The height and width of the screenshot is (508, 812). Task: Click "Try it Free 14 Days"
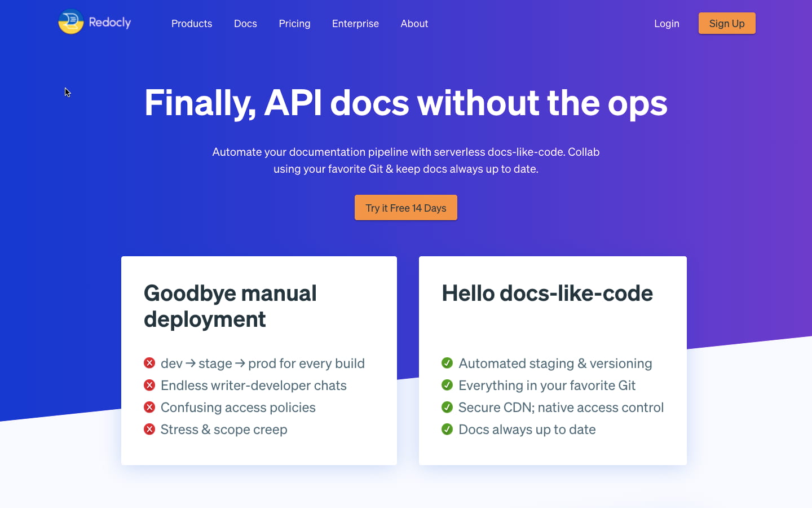click(x=405, y=207)
